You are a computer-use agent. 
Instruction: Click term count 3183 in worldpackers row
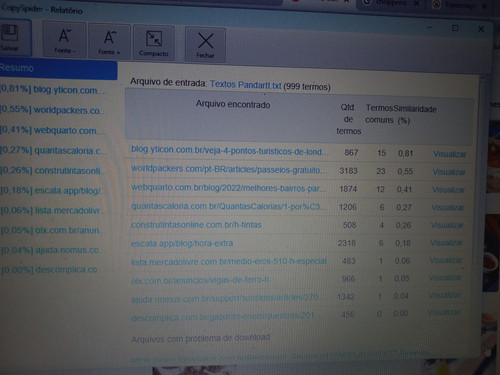click(348, 171)
